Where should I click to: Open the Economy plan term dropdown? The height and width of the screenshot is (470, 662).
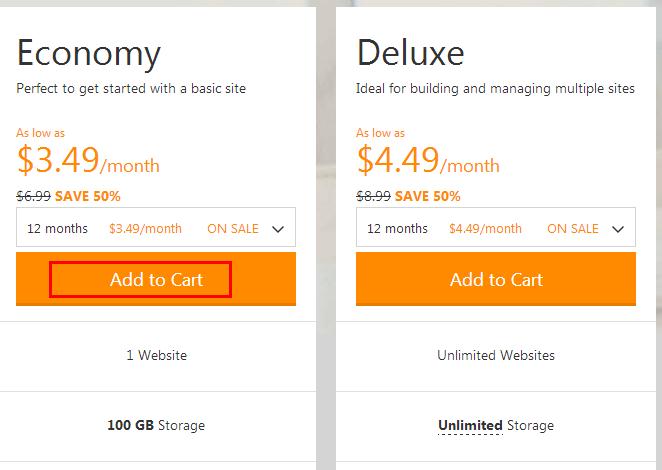coord(156,228)
